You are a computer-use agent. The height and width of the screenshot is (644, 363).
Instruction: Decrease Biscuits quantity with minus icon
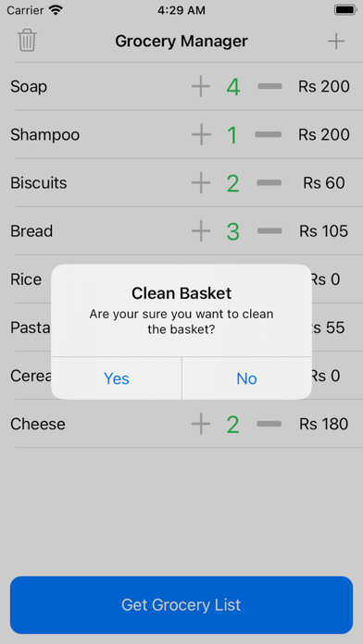(269, 183)
